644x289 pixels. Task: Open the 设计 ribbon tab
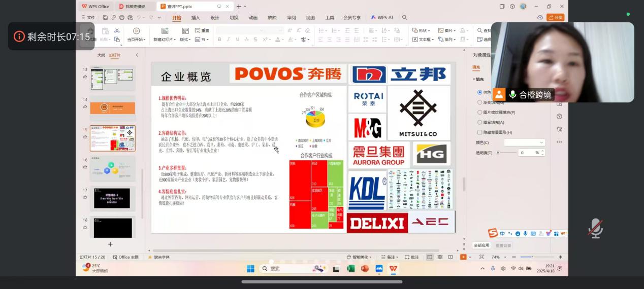point(215,18)
